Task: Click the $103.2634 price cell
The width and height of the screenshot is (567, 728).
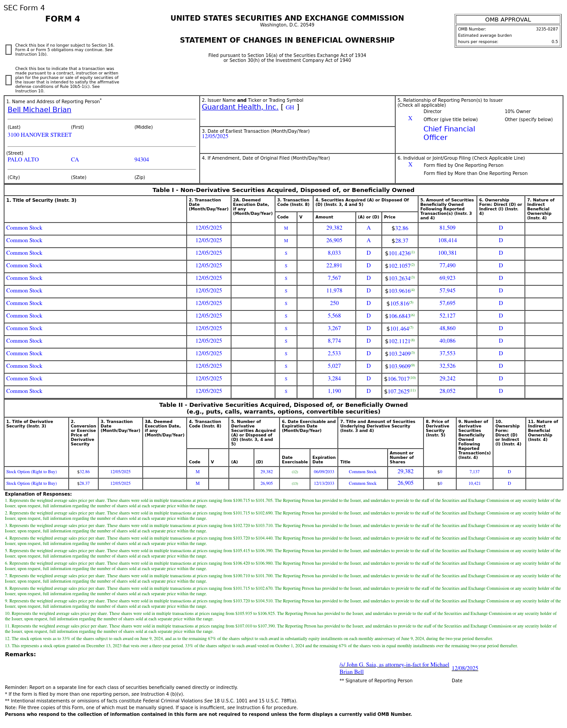Action: [400, 279]
